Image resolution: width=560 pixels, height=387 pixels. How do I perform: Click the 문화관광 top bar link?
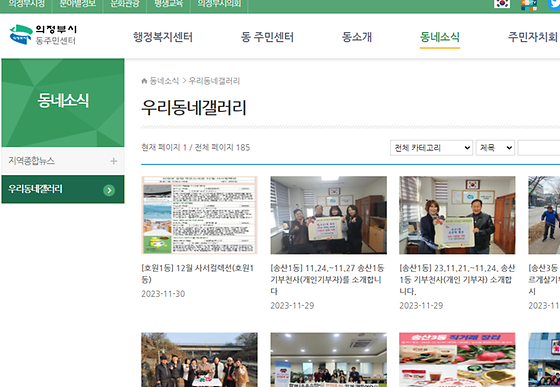click(125, 4)
